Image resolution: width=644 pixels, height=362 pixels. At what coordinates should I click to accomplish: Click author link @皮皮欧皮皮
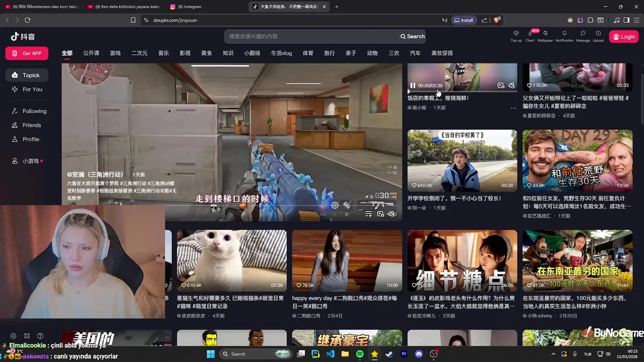[191, 316]
